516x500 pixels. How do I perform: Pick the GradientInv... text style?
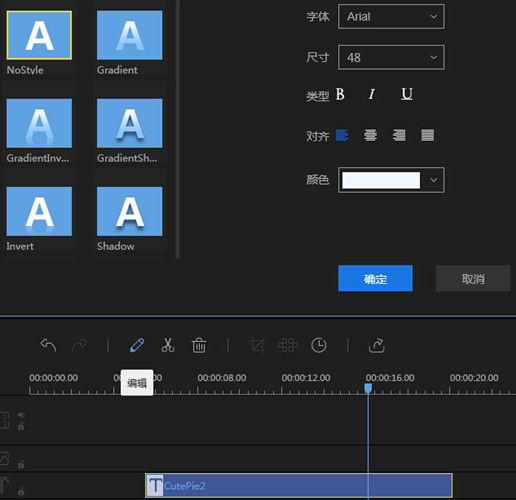[x=39, y=123]
